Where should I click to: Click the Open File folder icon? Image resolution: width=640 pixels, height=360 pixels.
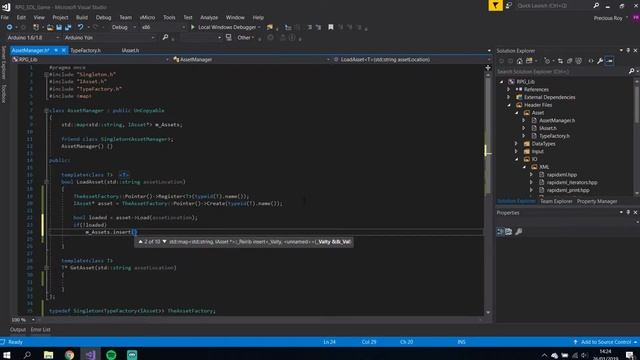pos(50,27)
